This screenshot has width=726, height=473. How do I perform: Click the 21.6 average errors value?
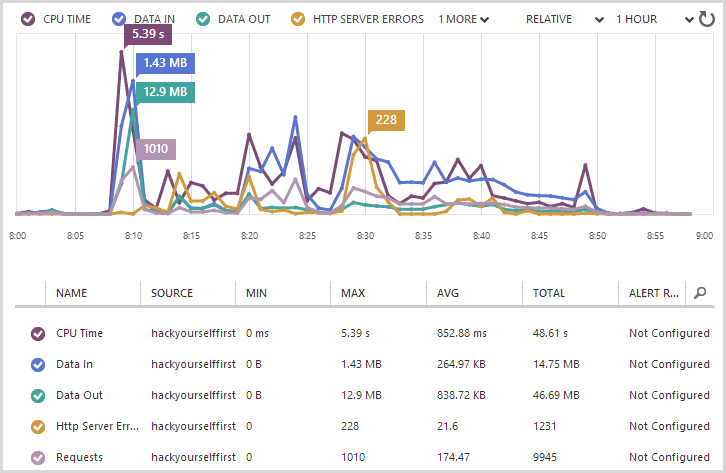[x=447, y=426]
